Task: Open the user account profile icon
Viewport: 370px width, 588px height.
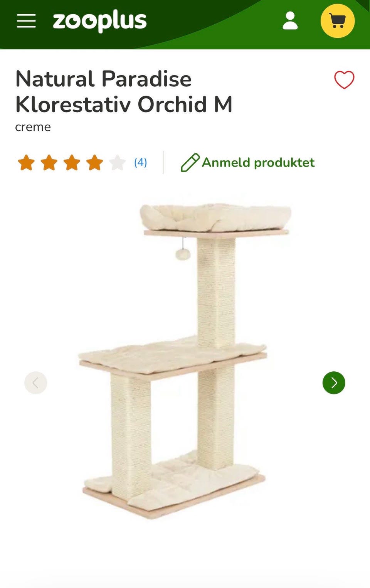Action: [x=290, y=20]
